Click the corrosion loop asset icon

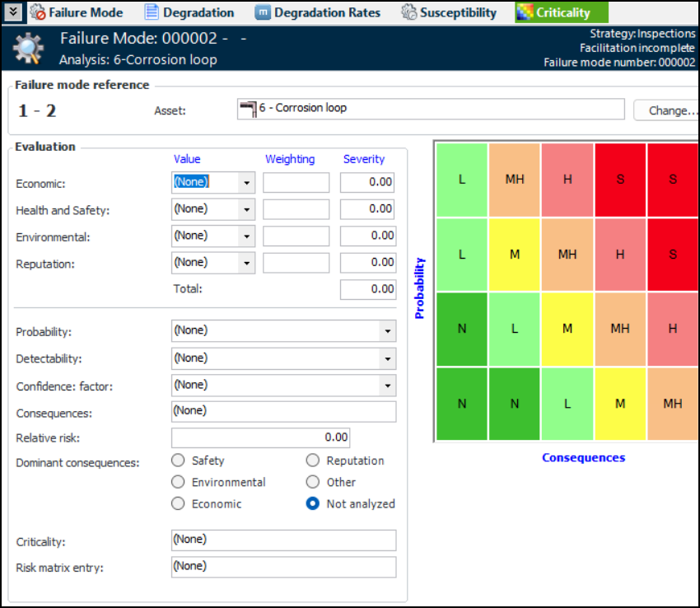[247, 109]
